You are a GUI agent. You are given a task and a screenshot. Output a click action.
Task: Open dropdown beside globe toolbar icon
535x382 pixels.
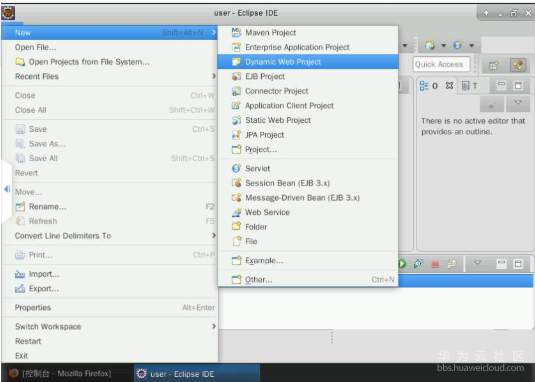pos(444,45)
